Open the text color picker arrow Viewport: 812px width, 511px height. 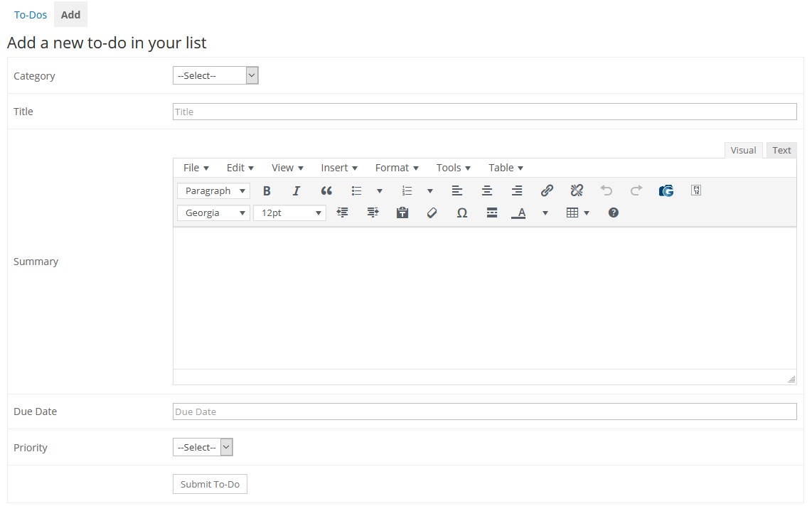[545, 213]
